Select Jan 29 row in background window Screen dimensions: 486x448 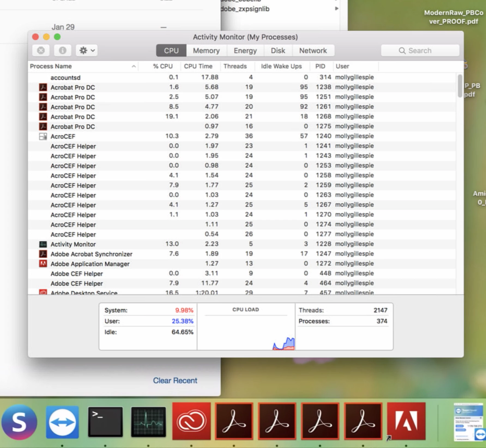pos(101,27)
